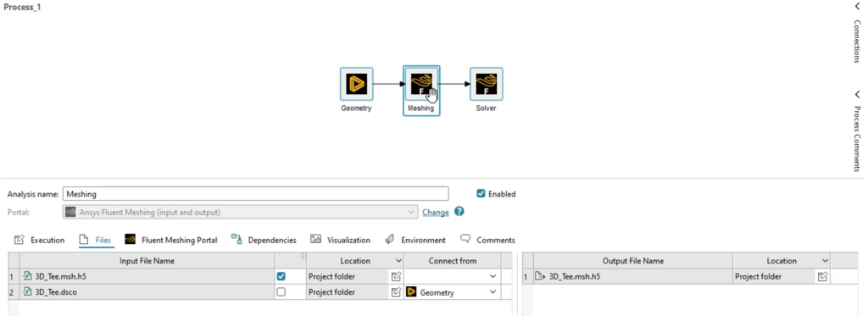Switch to the Files tab
868x316 pixels.
95,240
